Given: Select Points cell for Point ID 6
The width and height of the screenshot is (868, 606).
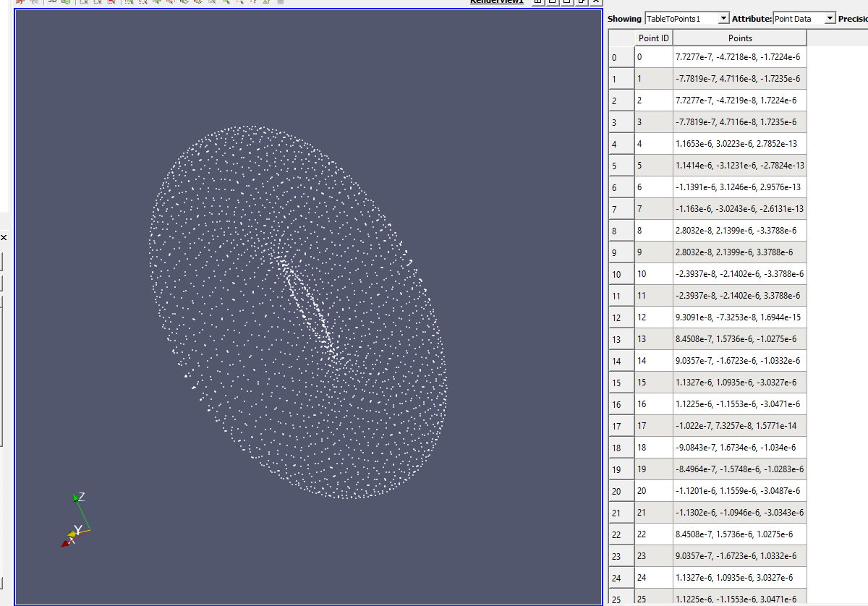Looking at the screenshot, I should tap(739, 187).
